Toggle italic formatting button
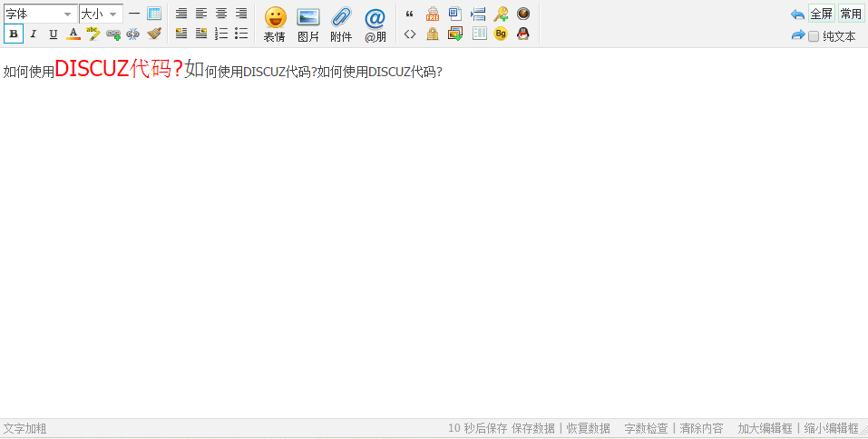The height and width of the screenshot is (439, 868). click(x=34, y=34)
